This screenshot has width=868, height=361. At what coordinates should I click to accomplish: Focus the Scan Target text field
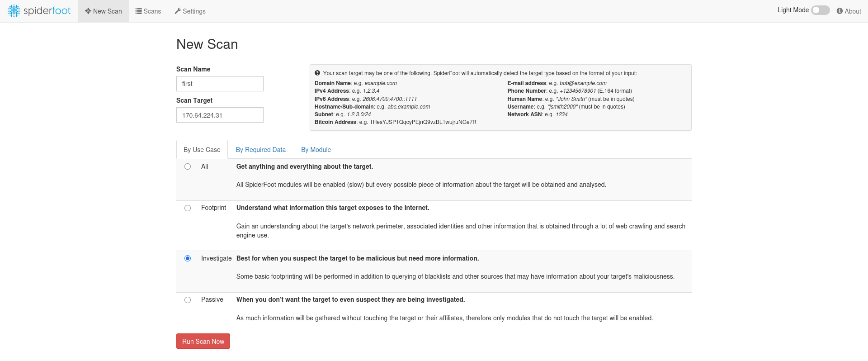point(220,115)
